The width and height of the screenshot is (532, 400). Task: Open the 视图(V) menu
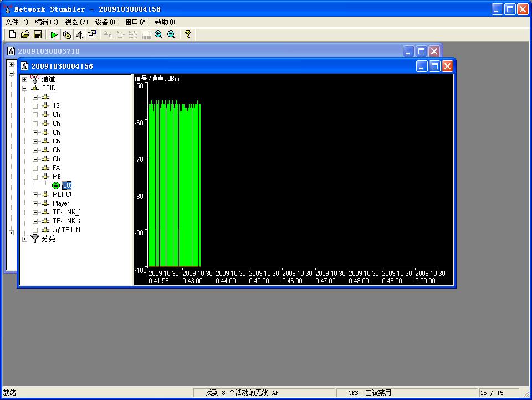(76, 22)
